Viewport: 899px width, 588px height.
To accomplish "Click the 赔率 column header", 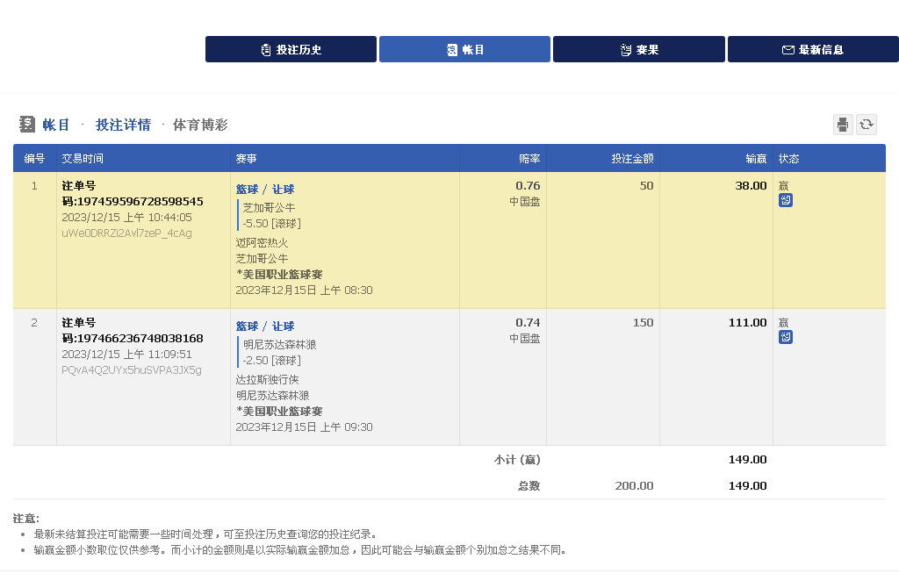I will [529, 159].
